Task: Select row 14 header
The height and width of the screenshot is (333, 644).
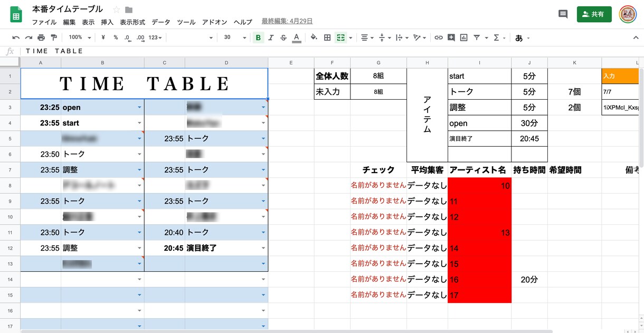Action: point(10,279)
